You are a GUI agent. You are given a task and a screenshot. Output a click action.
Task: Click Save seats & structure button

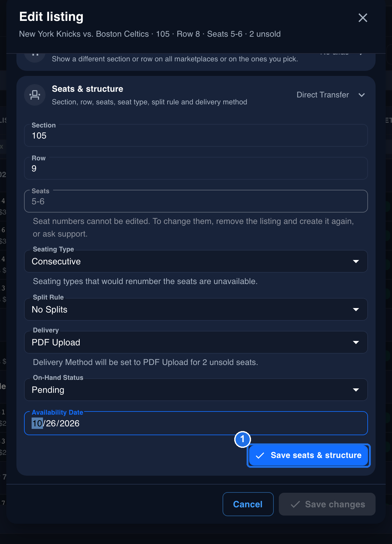[x=309, y=455]
